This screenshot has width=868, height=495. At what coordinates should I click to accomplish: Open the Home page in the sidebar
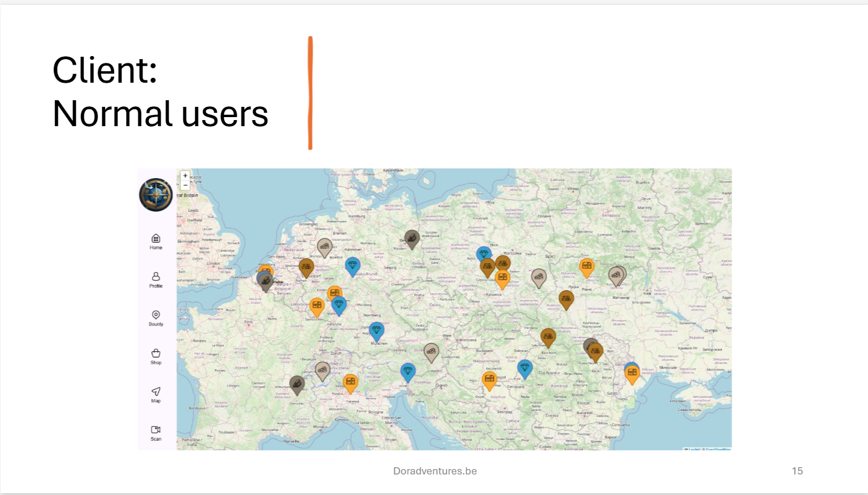point(156,242)
